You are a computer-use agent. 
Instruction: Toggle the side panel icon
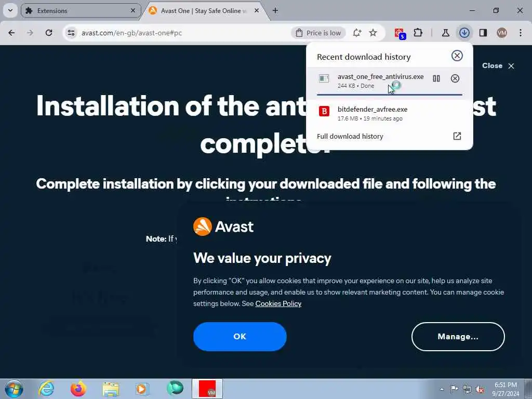click(483, 33)
